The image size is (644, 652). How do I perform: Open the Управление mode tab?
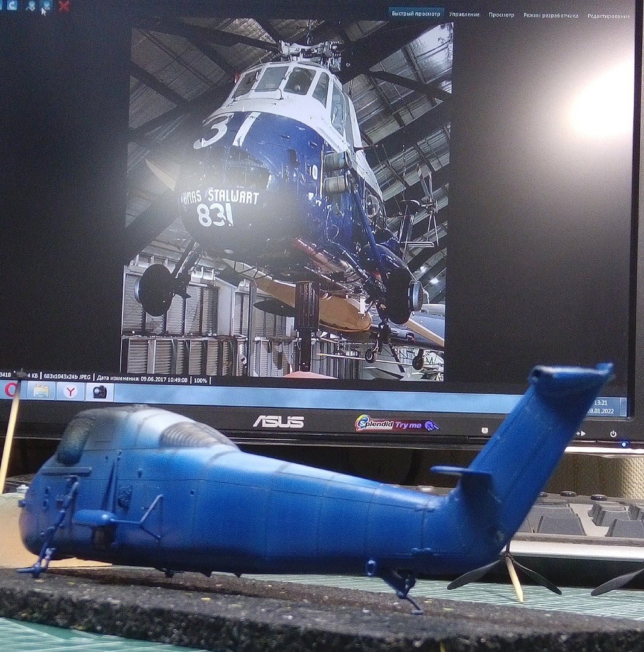[x=464, y=14]
